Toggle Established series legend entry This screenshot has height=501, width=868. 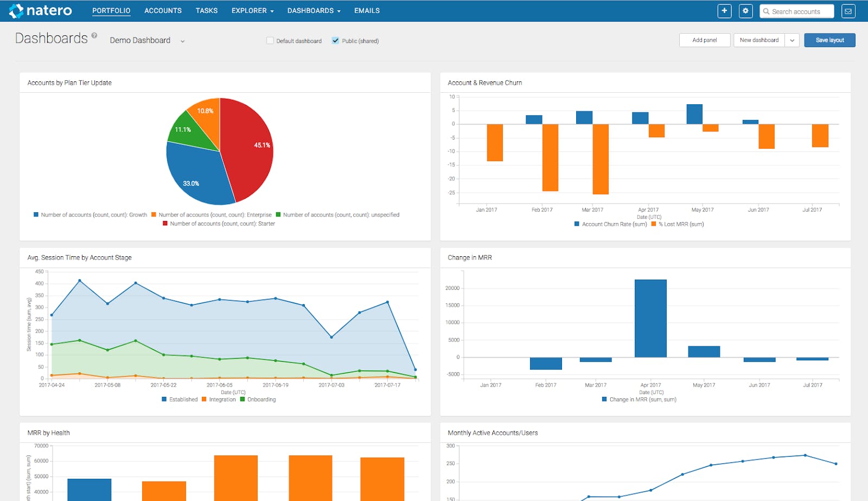(180, 399)
